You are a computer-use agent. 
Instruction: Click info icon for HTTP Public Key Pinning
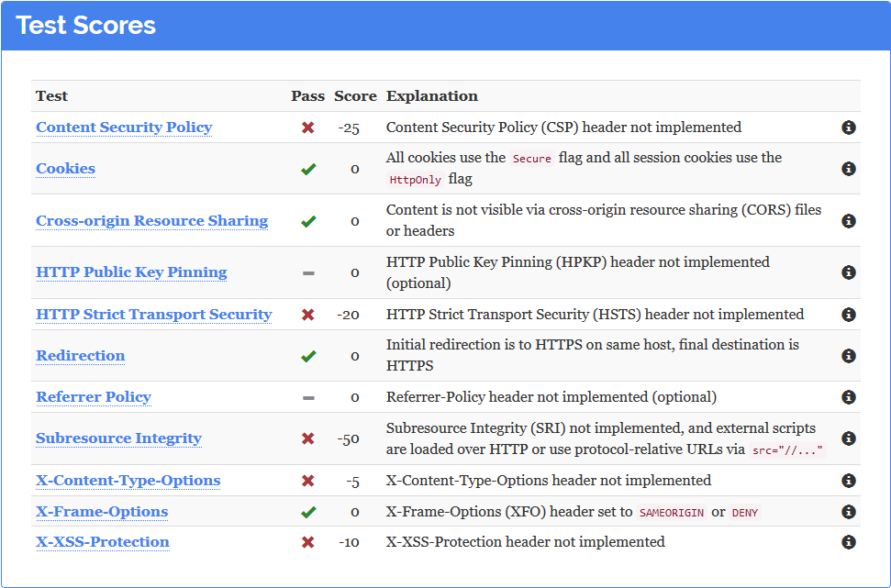[x=849, y=272]
